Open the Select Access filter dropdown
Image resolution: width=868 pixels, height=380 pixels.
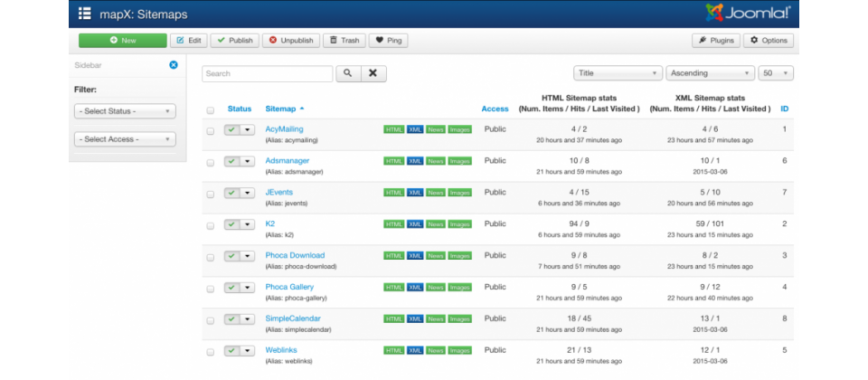click(125, 139)
